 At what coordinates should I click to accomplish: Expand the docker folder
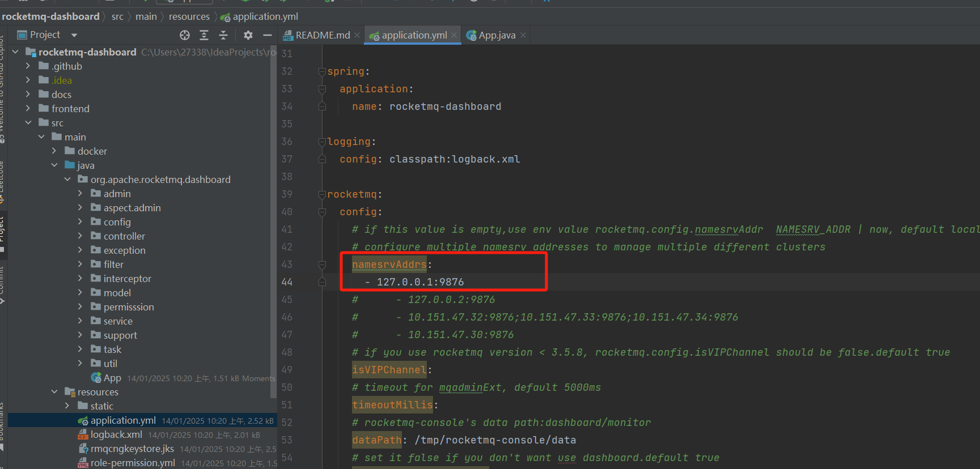coord(54,151)
